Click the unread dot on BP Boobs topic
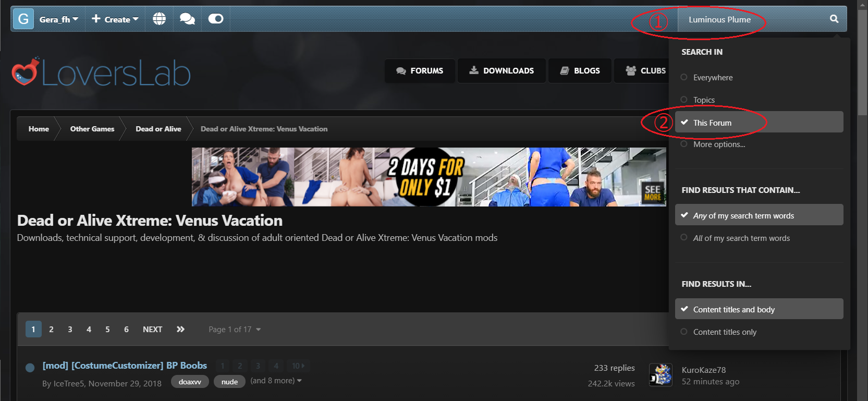Image resolution: width=868 pixels, height=401 pixels. 30,368
